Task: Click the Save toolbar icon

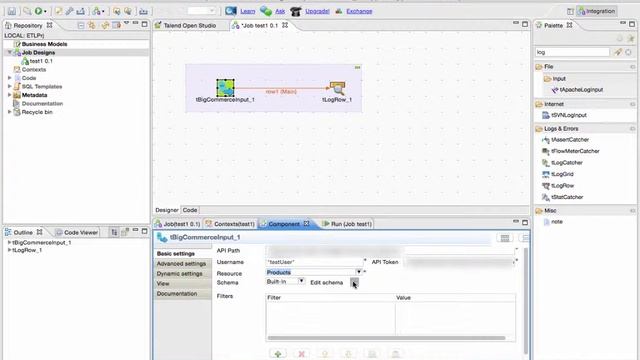Action: coord(12,11)
